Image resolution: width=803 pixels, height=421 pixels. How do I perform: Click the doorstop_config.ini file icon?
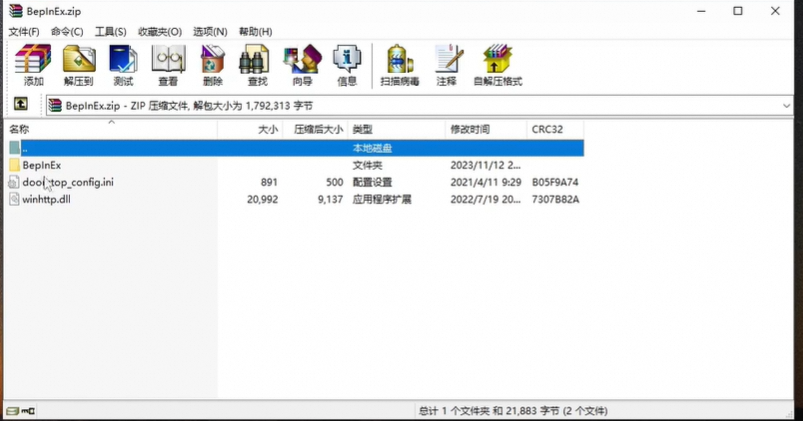coord(14,182)
